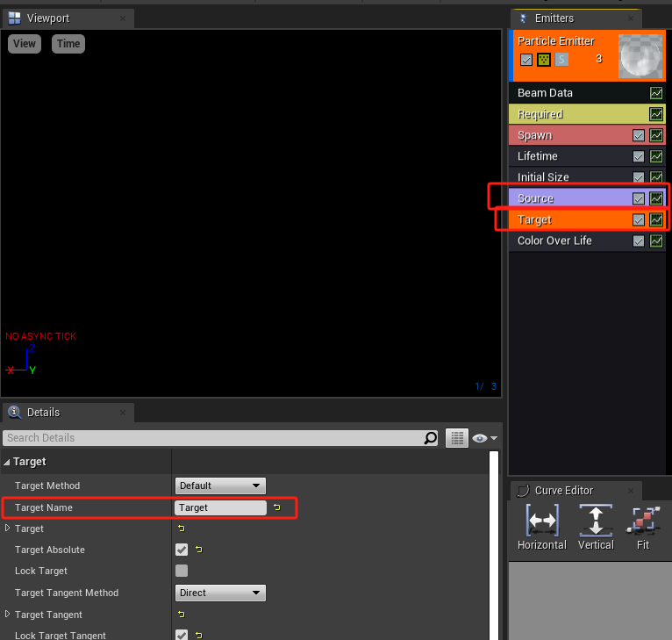Disable the Color Over Life module checkbox
Screen dimensions: 672x640
coord(638,241)
